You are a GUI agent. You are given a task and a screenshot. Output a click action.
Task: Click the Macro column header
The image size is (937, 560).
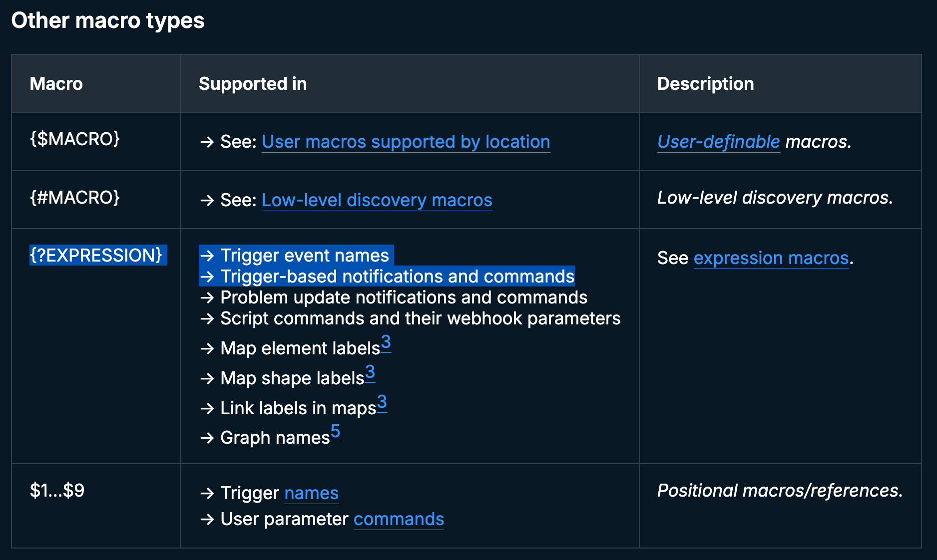click(56, 84)
